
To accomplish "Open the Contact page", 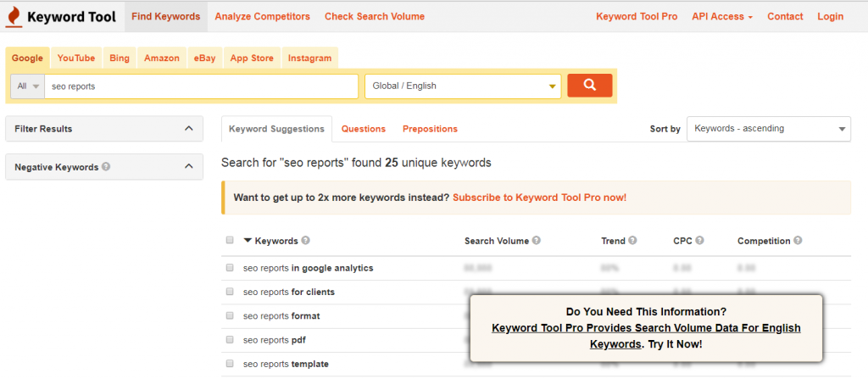I will (x=785, y=17).
